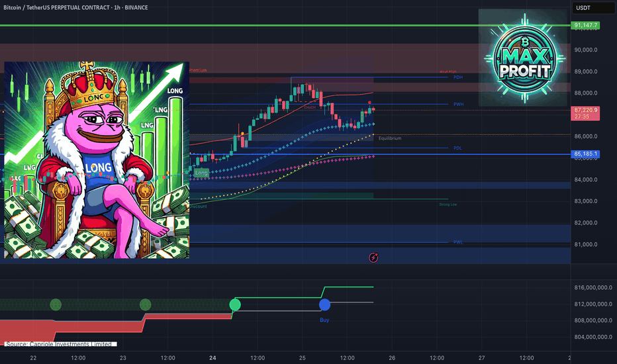Viewport: 617px width, 364px height.
Task: Click the Weak High label
Action: [448, 71]
